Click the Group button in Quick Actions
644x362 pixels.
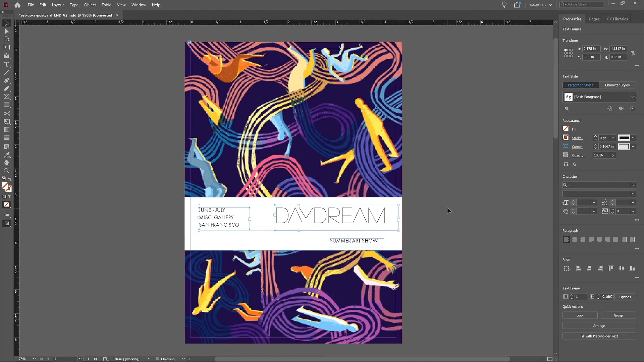619,315
